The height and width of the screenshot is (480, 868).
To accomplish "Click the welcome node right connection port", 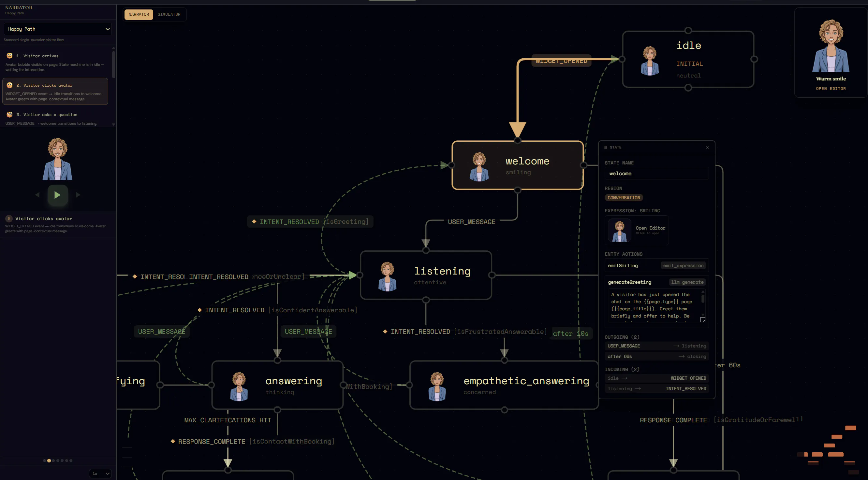I will point(583,165).
